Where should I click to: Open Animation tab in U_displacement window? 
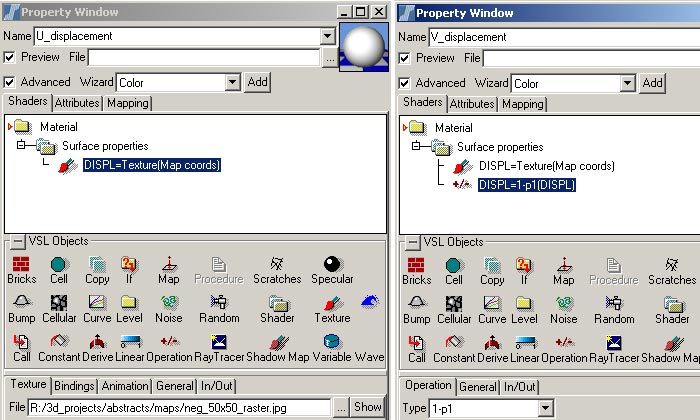(x=125, y=386)
